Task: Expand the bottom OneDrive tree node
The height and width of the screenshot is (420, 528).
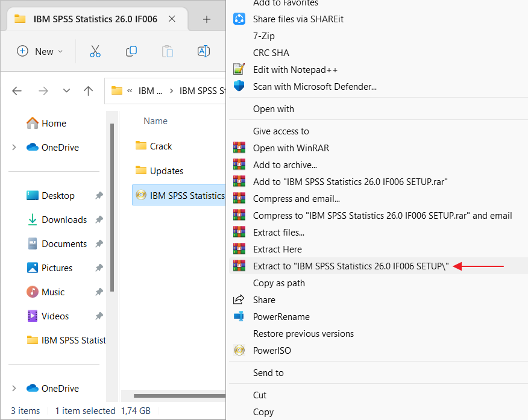Action: pyautogui.click(x=14, y=389)
